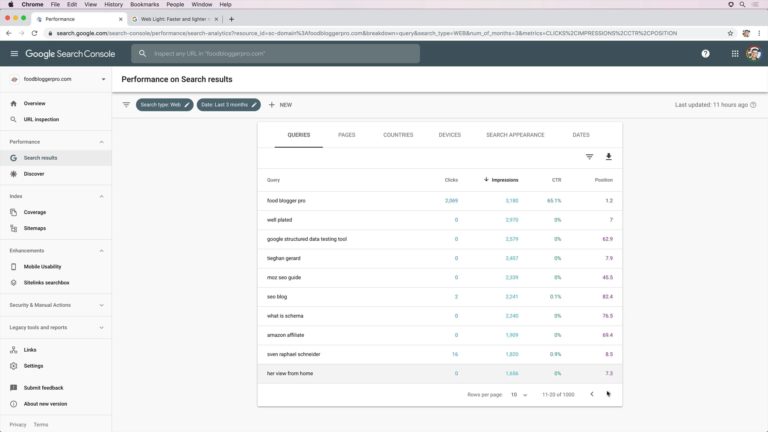Viewport: 768px width, 432px height.
Task: Go to next page of results
Action: coord(608,394)
